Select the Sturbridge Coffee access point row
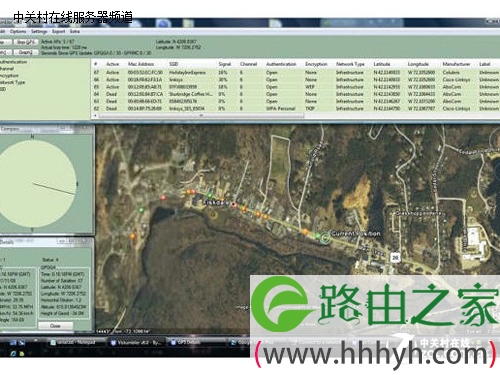 click(x=296, y=94)
